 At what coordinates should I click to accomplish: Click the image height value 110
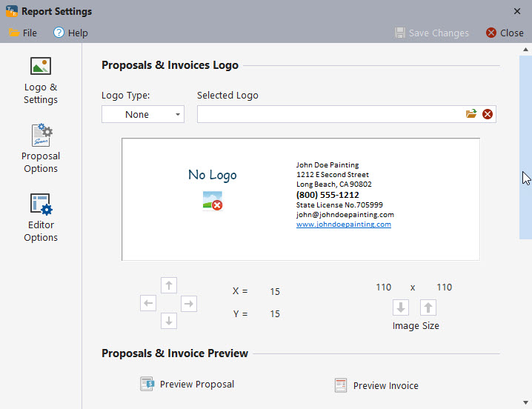tap(444, 287)
